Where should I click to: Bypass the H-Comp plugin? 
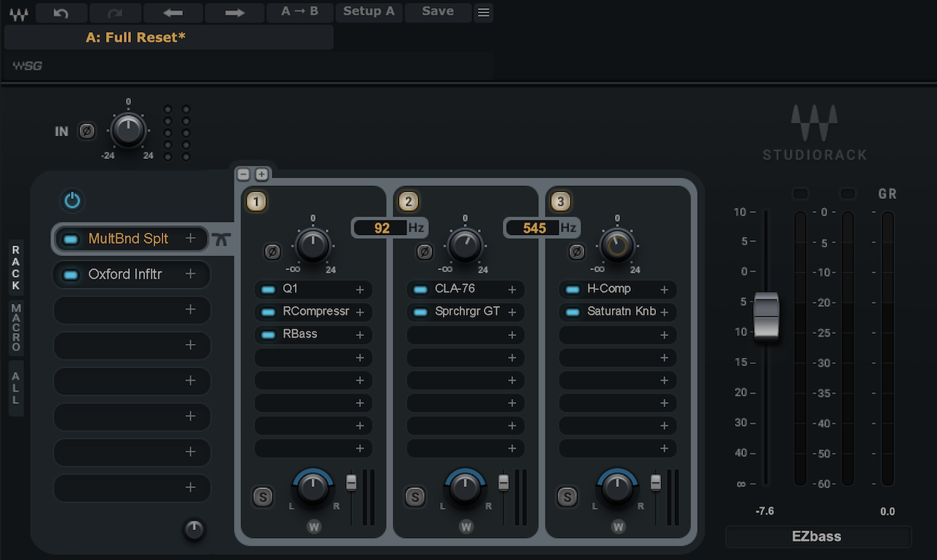[572, 289]
